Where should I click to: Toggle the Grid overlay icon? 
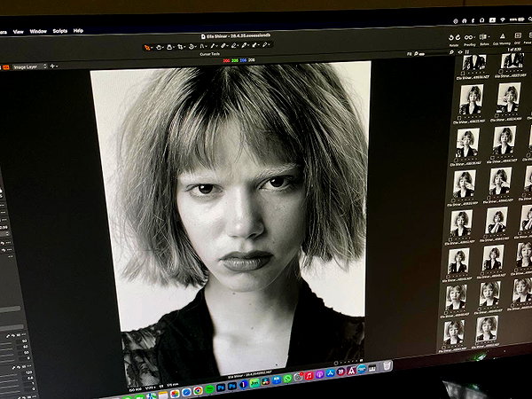pos(518,35)
